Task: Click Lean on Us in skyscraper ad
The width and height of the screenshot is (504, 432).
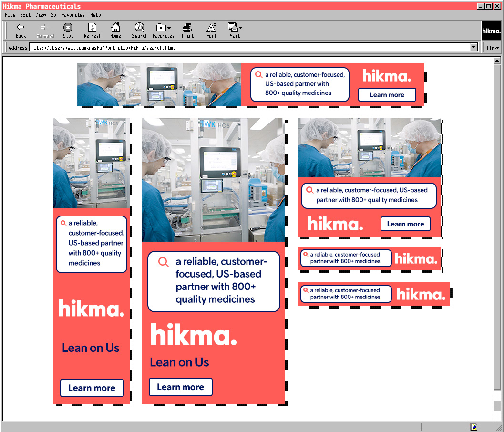Action: pyautogui.click(x=91, y=348)
